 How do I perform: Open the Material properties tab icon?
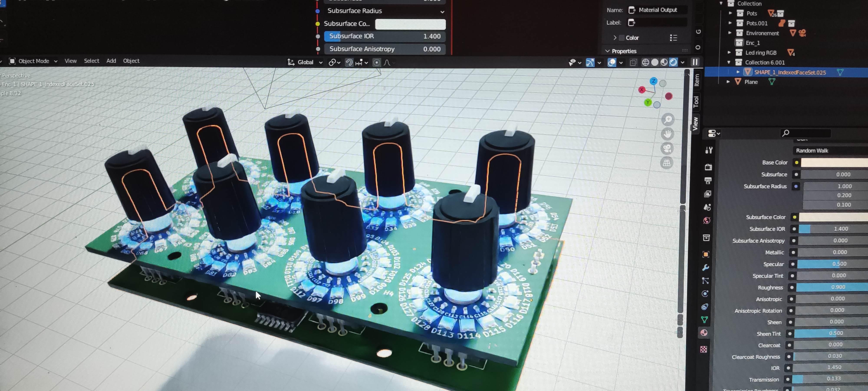point(704,333)
